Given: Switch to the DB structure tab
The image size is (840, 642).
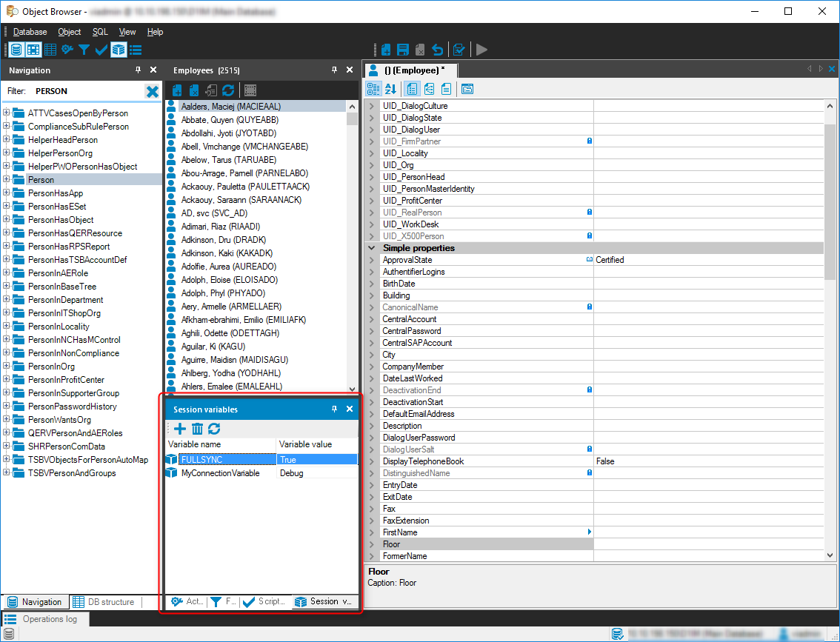Looking at the screenshot, I should [104, 602].
